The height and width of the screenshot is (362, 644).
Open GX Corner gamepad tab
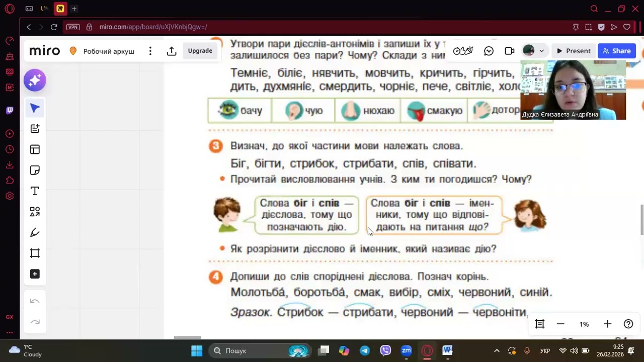point(29,9)
